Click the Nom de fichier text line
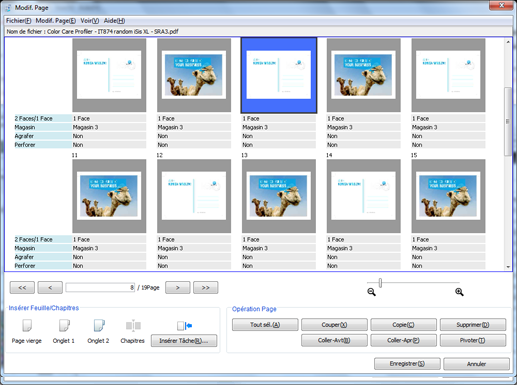Screen dimensions: 517x385 click(92, 32)
